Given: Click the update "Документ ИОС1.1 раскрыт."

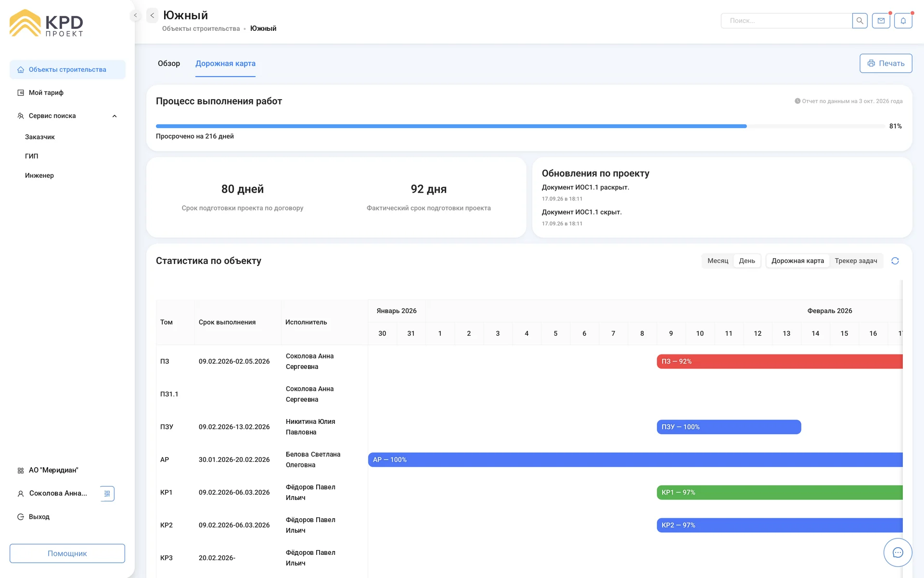Looking at the screenshot, I should point(585,187).
